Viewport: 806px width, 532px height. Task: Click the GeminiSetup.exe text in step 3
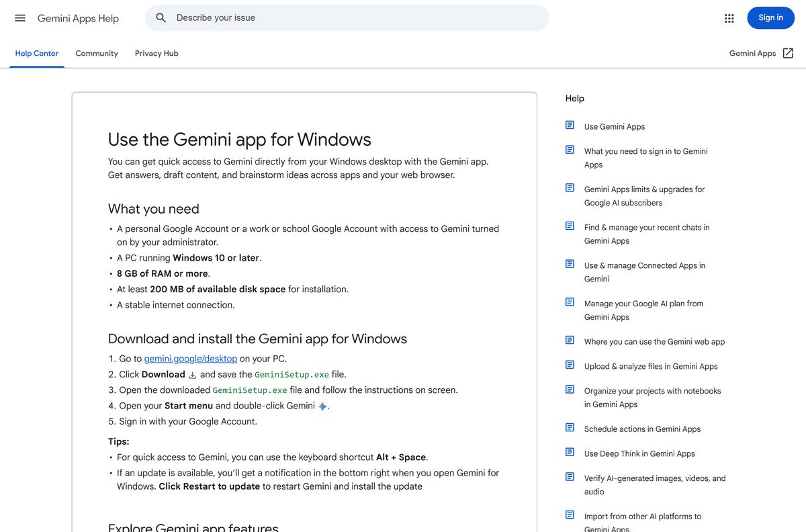tap(250, 390)
